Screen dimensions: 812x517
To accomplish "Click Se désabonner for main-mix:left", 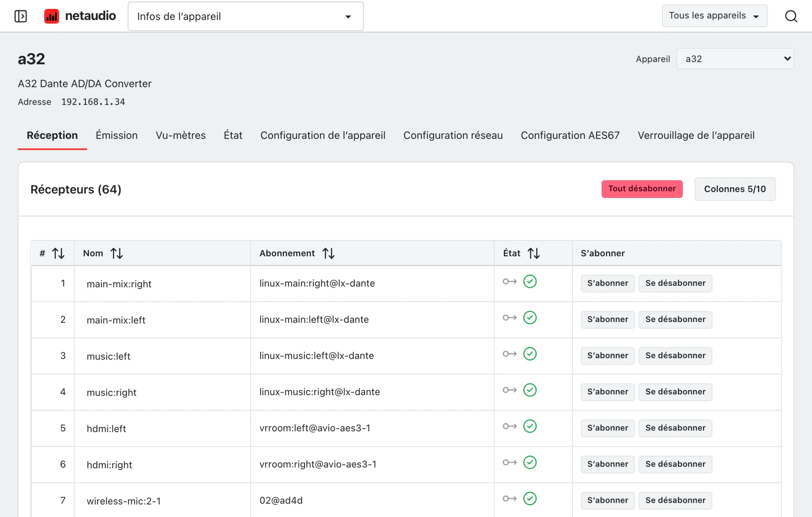I will tap(675, 319).
